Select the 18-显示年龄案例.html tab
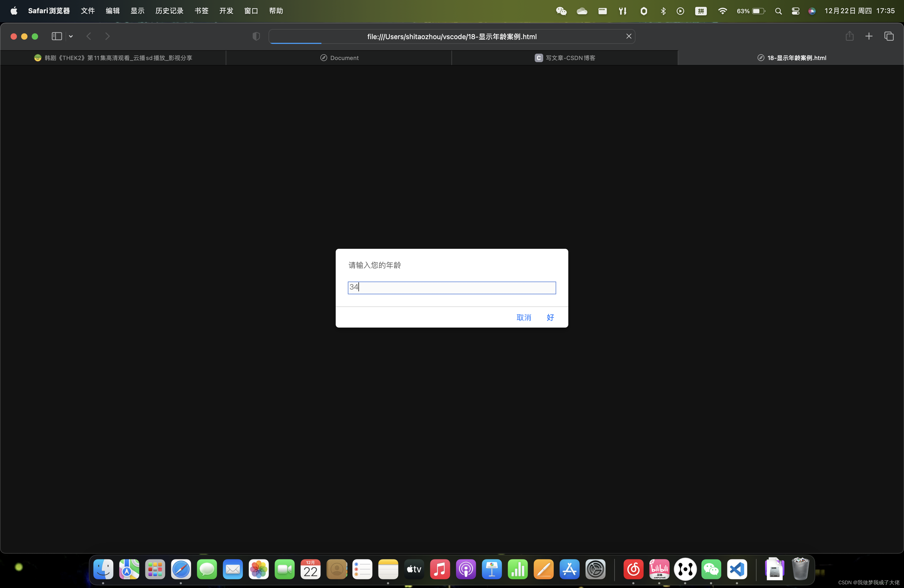This screenshot has width=904, height=588. [x=791, y=58]
